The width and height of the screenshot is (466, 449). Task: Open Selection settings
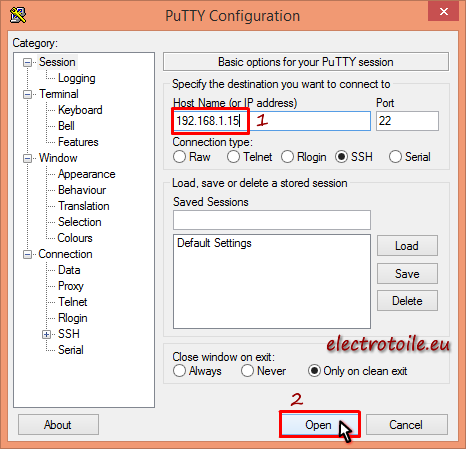coord(79,222)
